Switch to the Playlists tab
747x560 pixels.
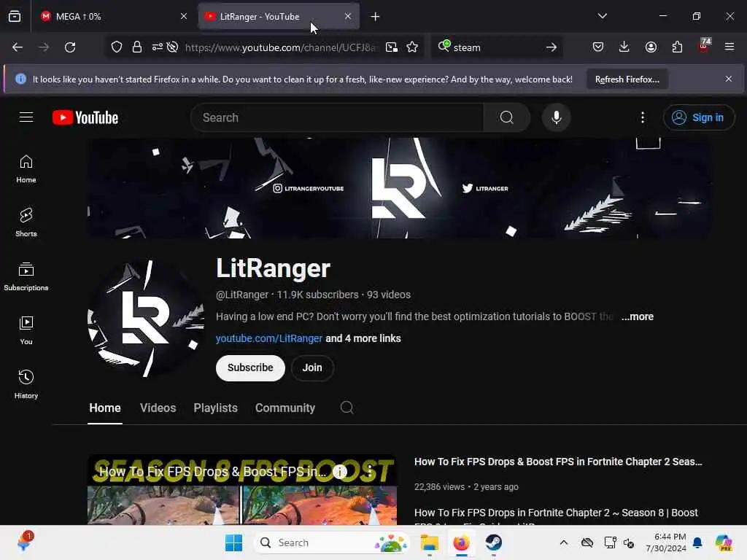pos(215,408)
